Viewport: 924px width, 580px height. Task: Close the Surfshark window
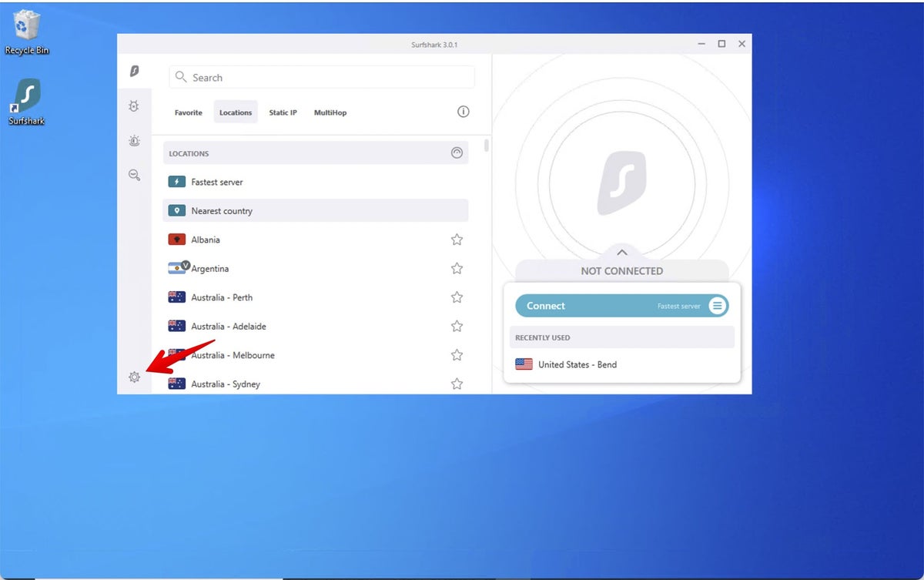pos(742,44)
